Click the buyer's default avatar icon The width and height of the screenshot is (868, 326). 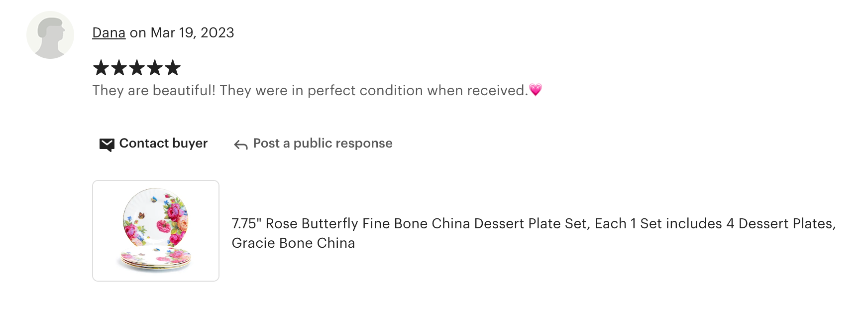click(x=50, y=35)
